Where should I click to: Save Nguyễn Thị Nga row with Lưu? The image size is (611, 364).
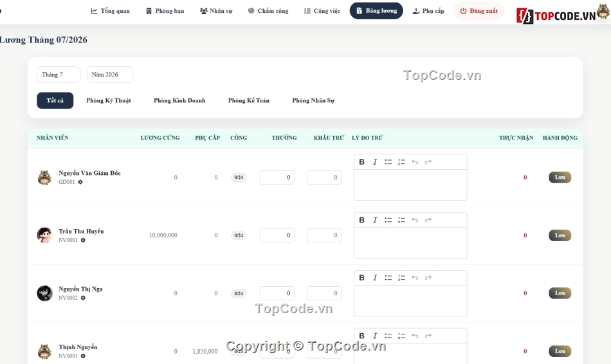pyautogui.click(x=560, y=293)
